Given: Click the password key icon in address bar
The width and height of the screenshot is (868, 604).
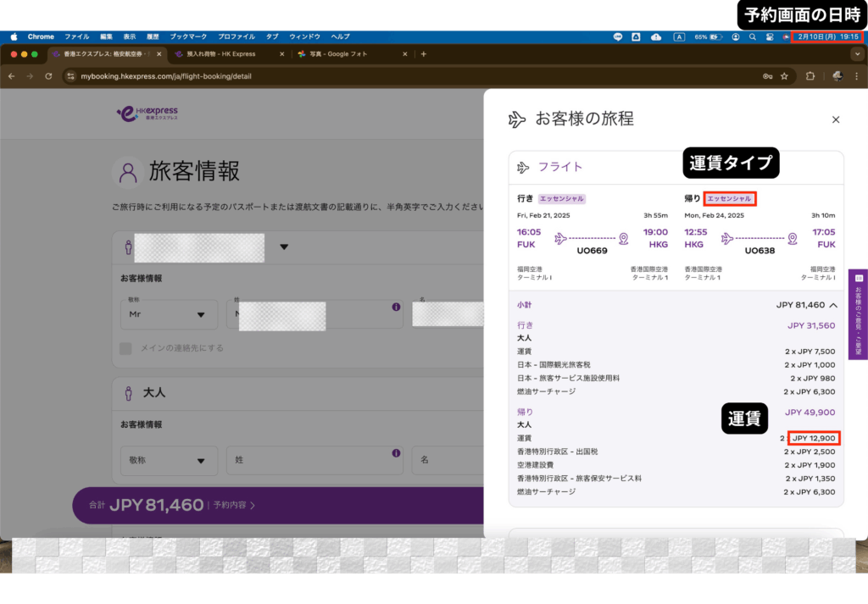Looking at the screenshot, I should click(767, 76).
